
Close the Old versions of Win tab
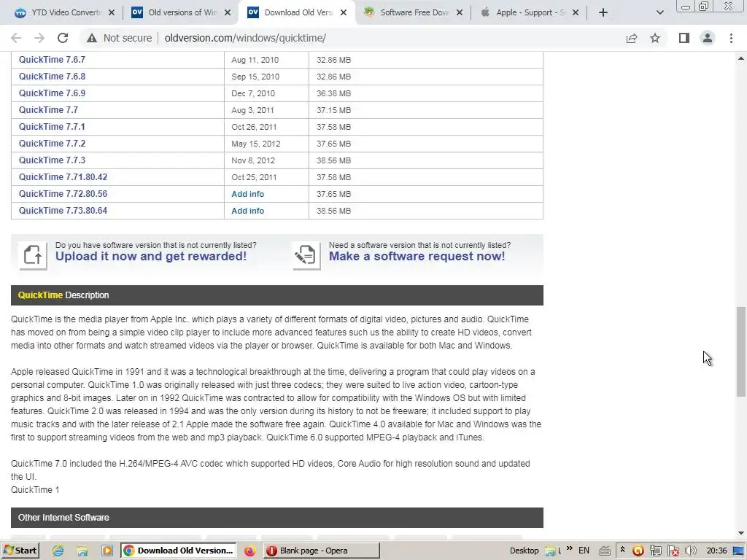coord(228,12)
